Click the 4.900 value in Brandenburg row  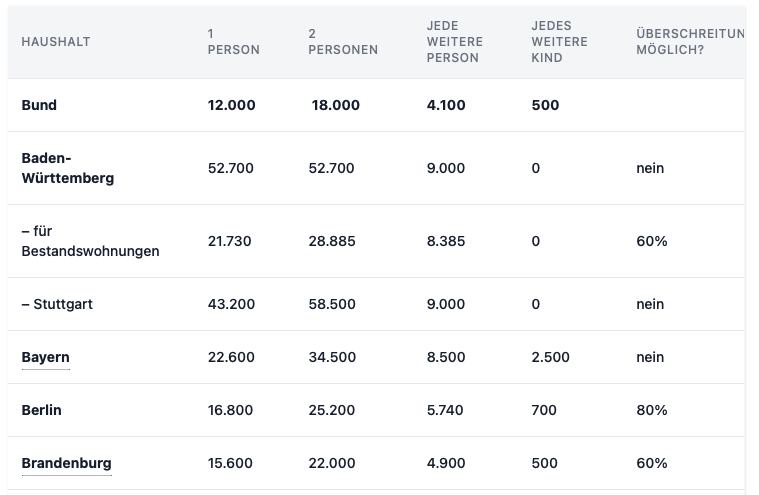coord(446,463)
